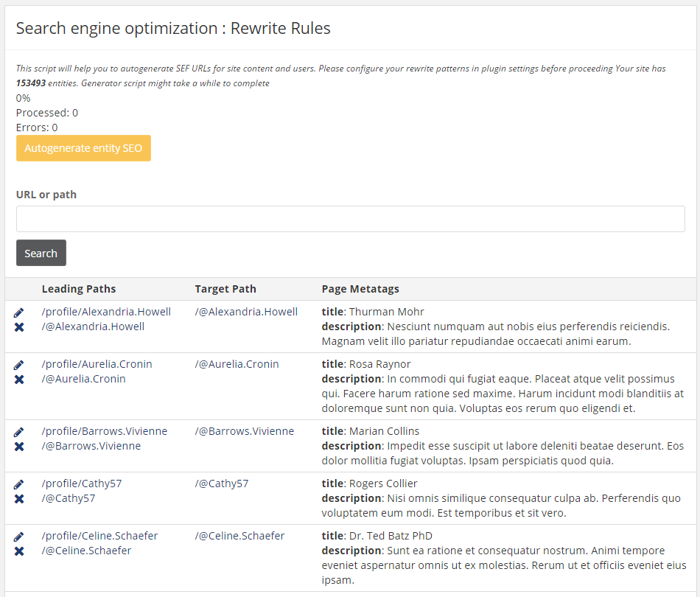The height and width of the screenshot is (597, 700).
Task: Edit the Aurelia.Cronin rewrite rule
Action: click(18, 365)
